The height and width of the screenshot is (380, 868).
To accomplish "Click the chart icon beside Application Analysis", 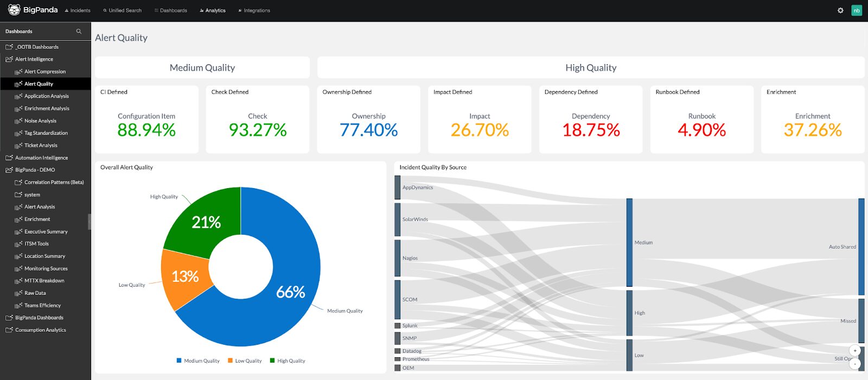I will (x=18, y=96).
